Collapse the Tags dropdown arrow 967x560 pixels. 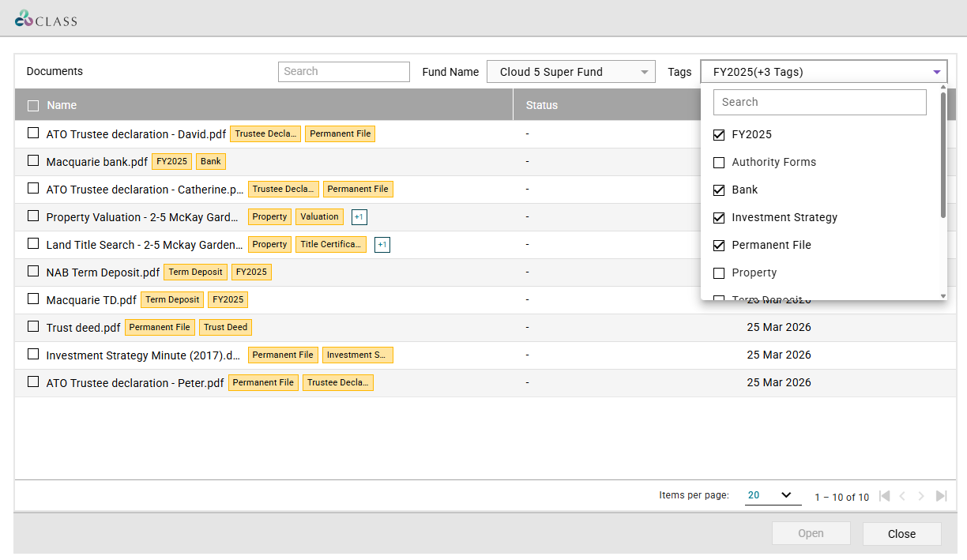pos(936,72)
